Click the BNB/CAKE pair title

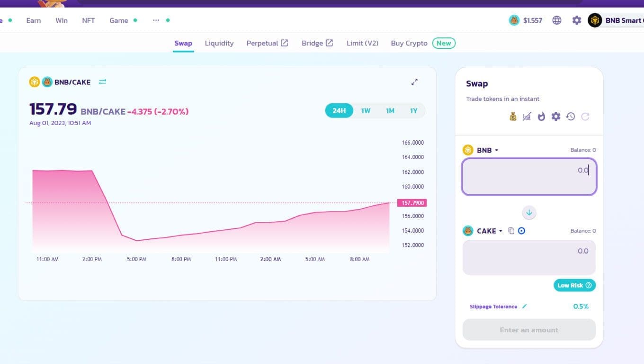click(x=72, y=82)
